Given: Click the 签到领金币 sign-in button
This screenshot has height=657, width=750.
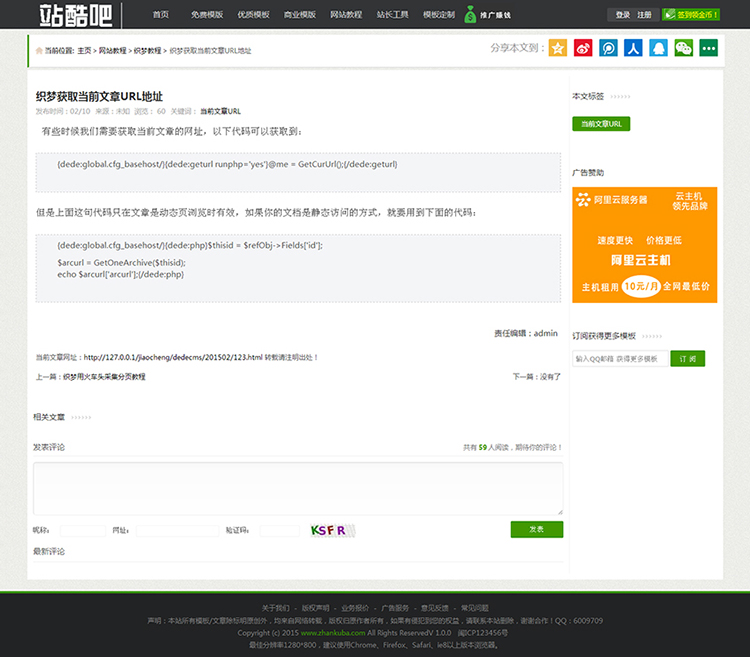Looking at the screenshot, I should point(711,15).
